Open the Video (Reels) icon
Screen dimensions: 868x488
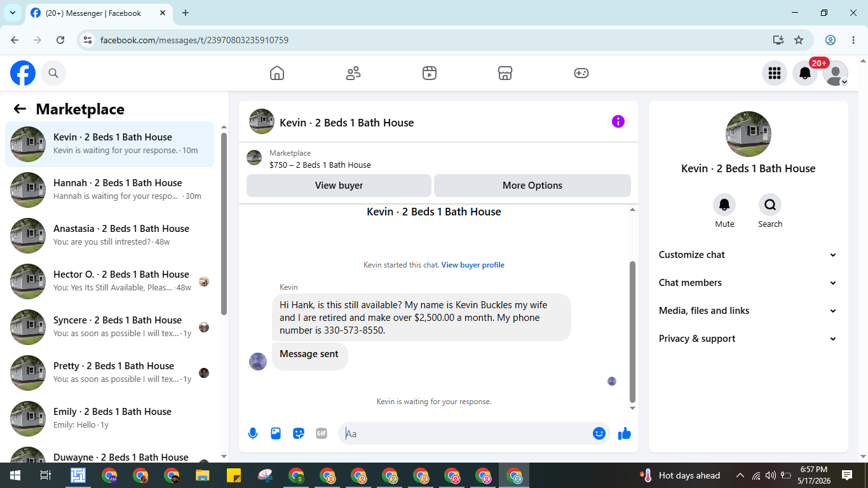[430, 73]
